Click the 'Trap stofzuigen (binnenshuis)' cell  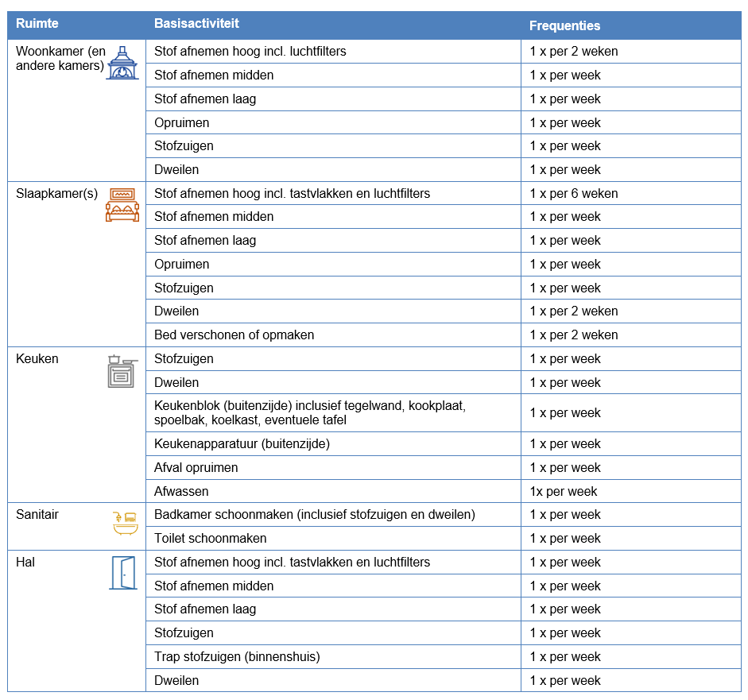coord(237,657)
